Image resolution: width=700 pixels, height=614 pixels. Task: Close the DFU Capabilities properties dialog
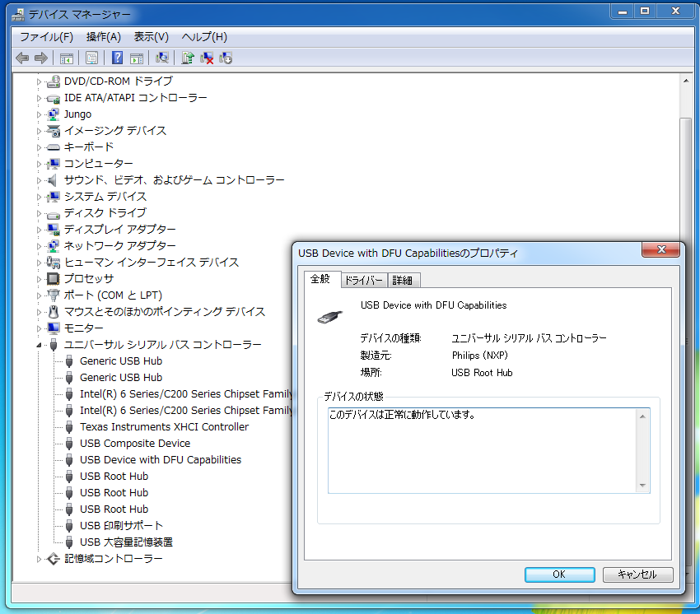point(660,249)
